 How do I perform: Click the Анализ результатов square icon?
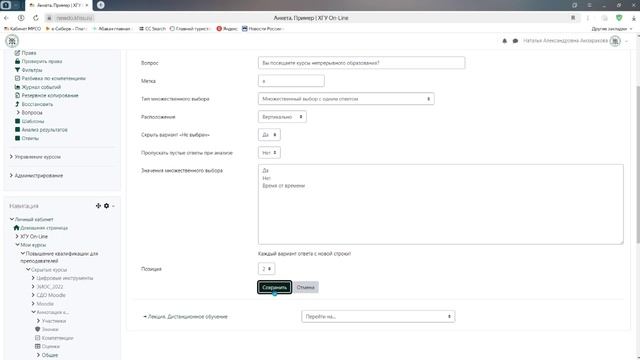(17, 130)
